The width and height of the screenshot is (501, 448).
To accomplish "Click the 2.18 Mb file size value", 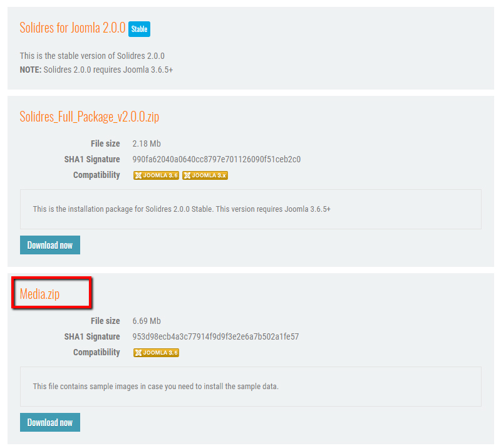I will tap(147, 143).
